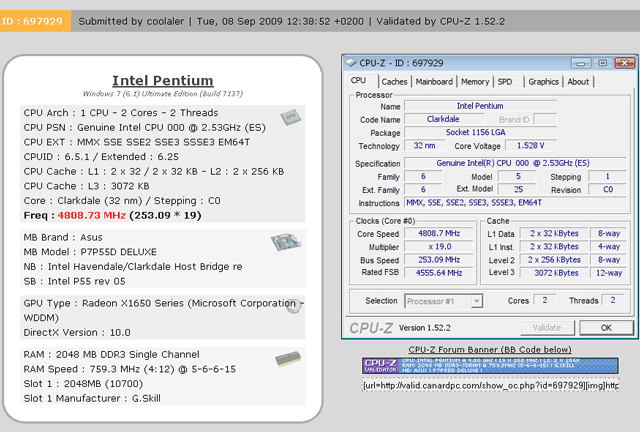Screen dimensions: 640x432
Task: Click the Multiplier value x 19.0
Action: point(439,247)
